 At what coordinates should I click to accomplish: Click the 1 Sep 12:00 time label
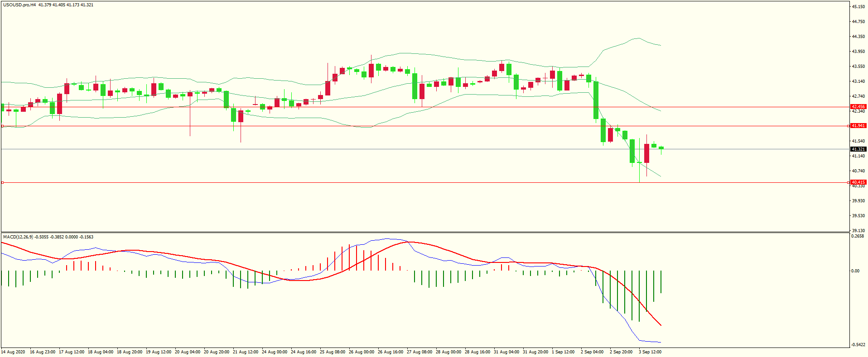tap(563, 352)
